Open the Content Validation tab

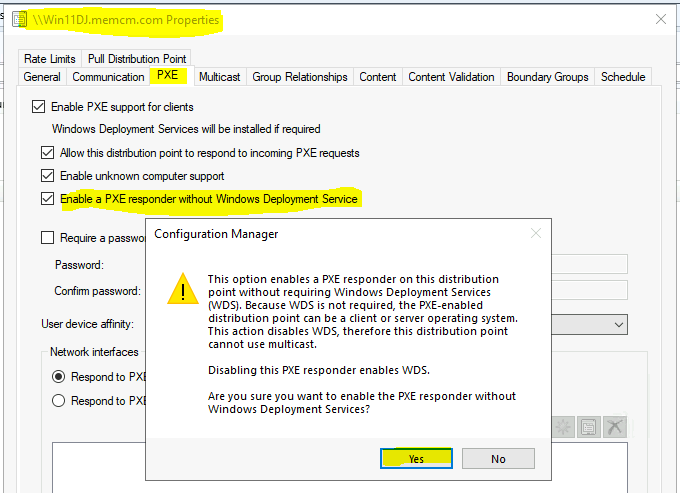coord(451,77)
